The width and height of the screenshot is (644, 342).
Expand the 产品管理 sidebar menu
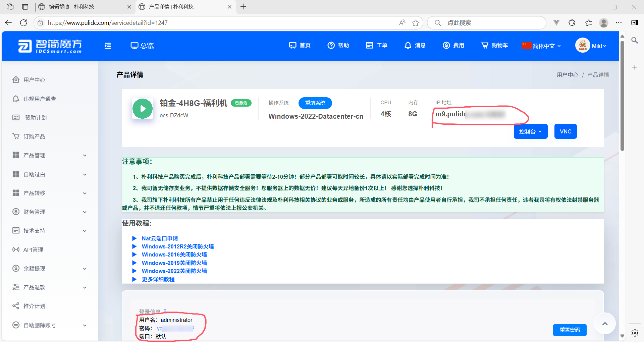pyautogui.click(x=50, y=155)
